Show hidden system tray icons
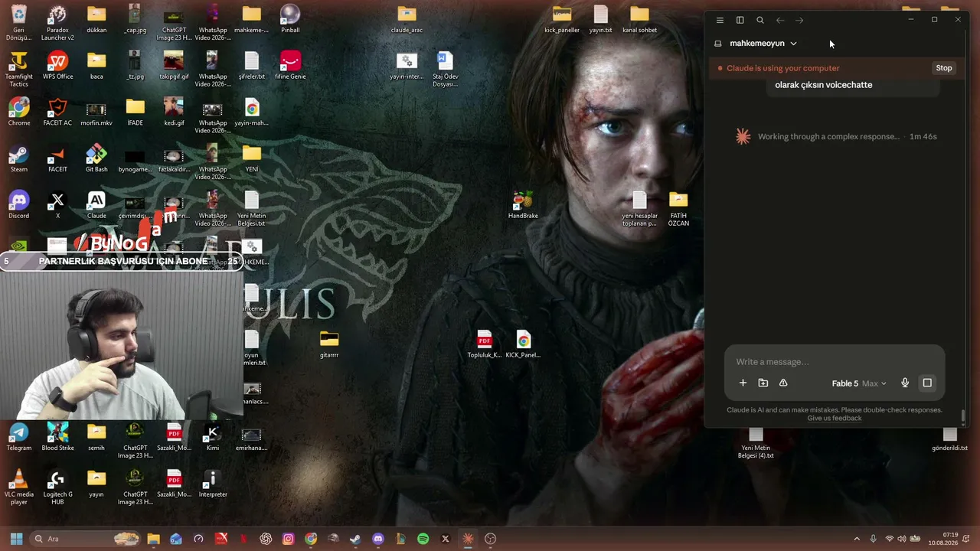Viewport: 980px width, 551px height. [x=857, y=539]
